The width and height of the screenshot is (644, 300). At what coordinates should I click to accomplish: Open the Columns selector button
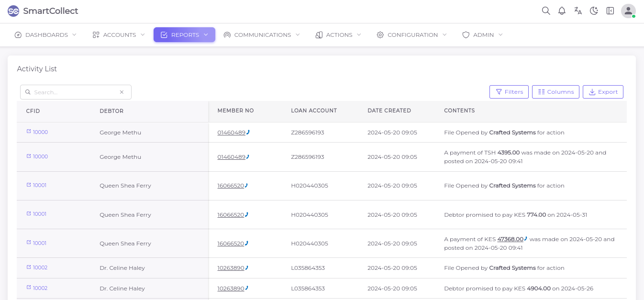[x=555, y=92]
